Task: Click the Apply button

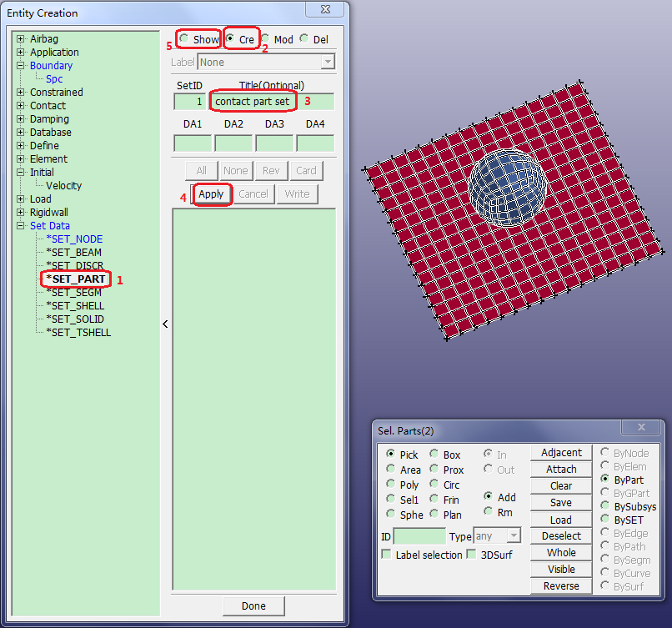Action: (x=211, y=194)
